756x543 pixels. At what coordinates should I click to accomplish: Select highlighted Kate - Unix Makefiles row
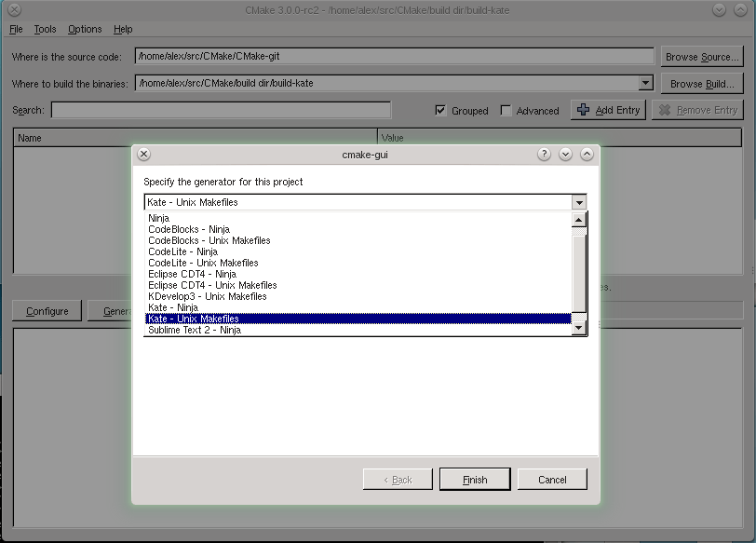tap(358, 319)
